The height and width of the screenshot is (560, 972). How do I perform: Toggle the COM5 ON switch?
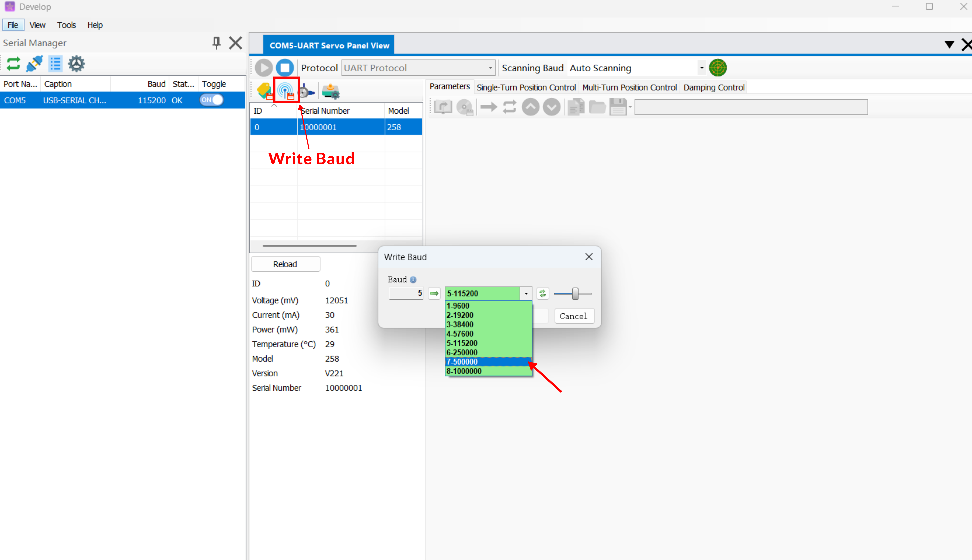[211, 100]
